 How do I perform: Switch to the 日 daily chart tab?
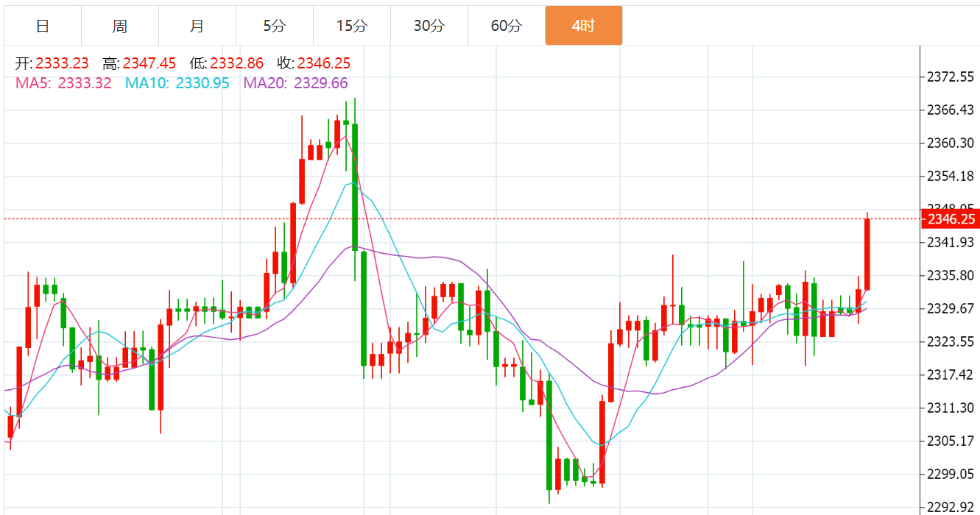coord(43,26)
